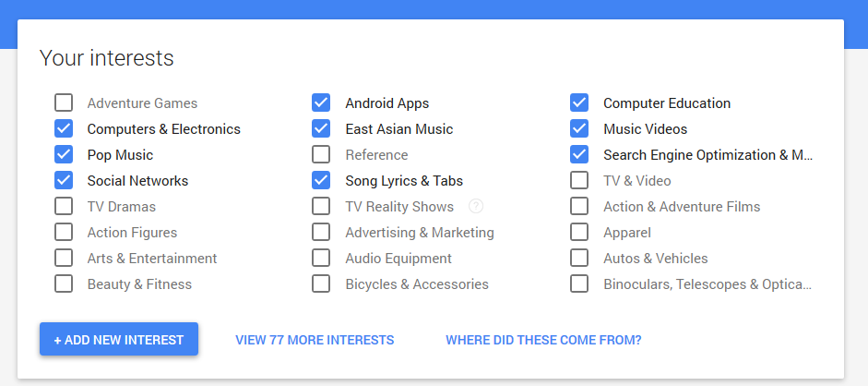Uncheck the Pop Music checkbox

pyautogui.click(x=64, y=154)
